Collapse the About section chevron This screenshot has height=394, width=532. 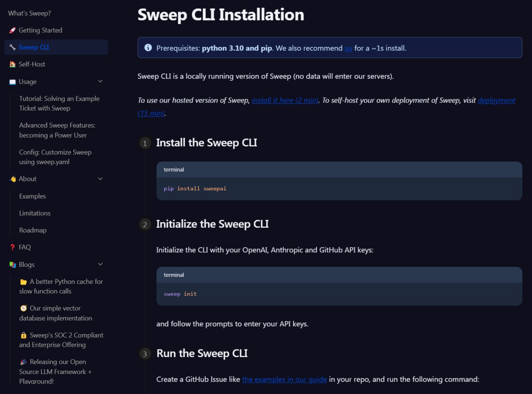(x=100, y=179)
